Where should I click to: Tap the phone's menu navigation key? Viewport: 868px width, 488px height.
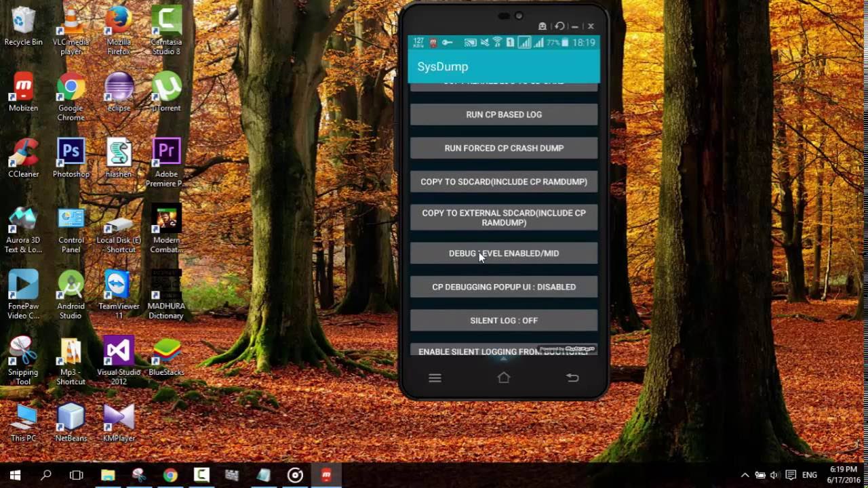(435, 378)
